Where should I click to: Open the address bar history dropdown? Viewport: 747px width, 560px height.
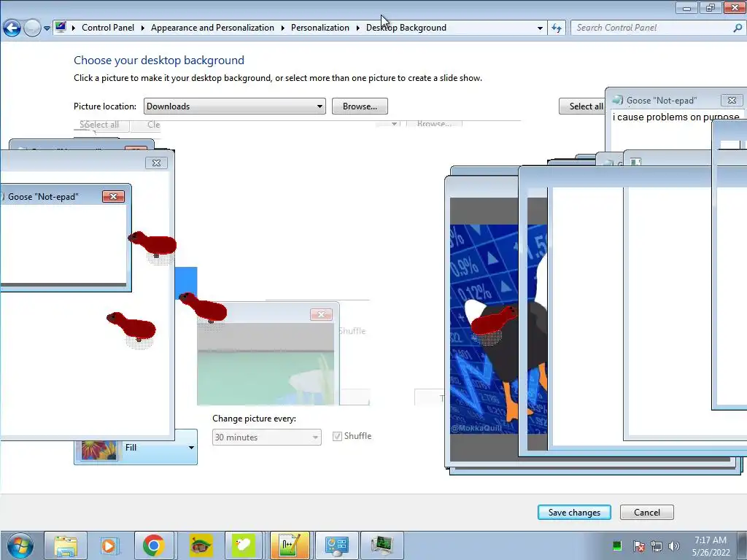pos(540,28)
